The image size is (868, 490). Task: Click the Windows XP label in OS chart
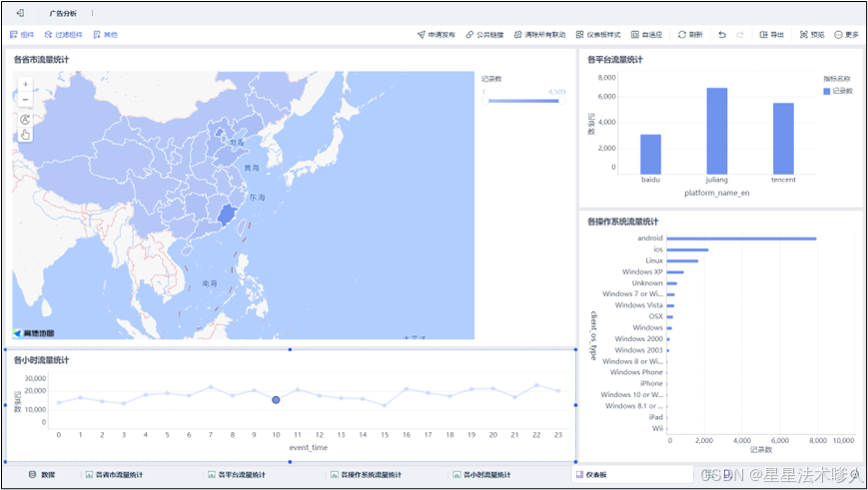click(642, 271)
